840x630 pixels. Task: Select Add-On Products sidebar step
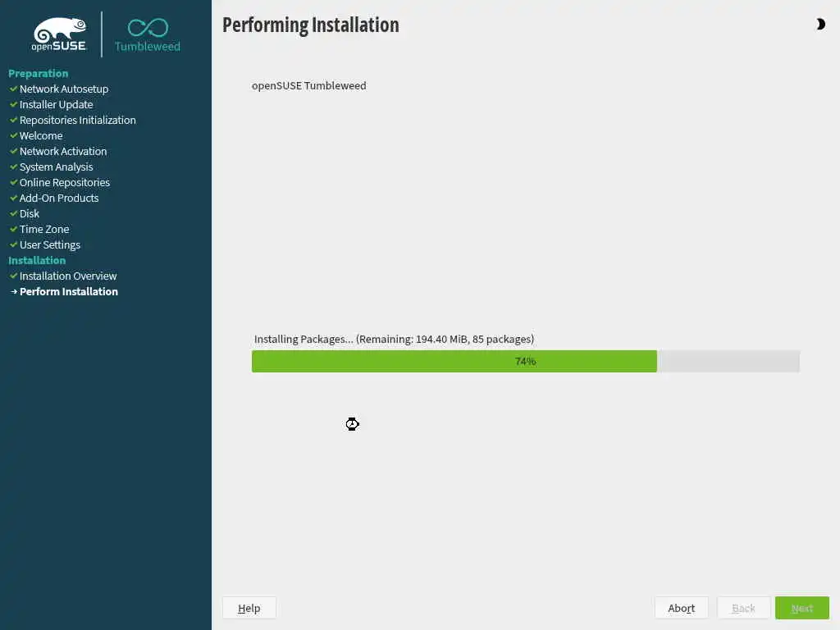(x=59, y=199)
